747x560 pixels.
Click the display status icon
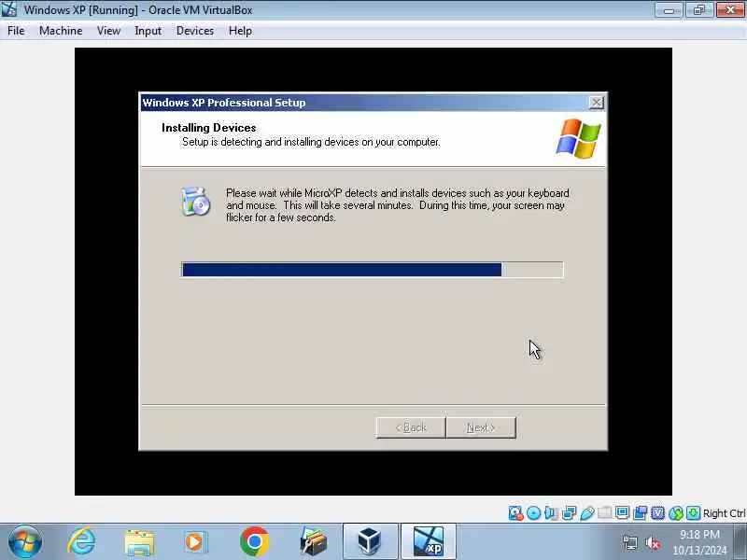pyautogui.click(x=622, y=512)
